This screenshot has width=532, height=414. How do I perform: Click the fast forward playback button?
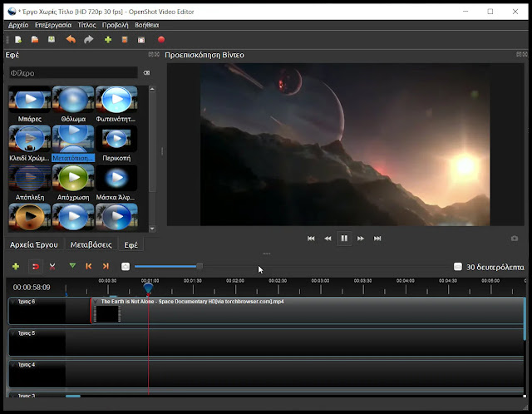[361, 239]
